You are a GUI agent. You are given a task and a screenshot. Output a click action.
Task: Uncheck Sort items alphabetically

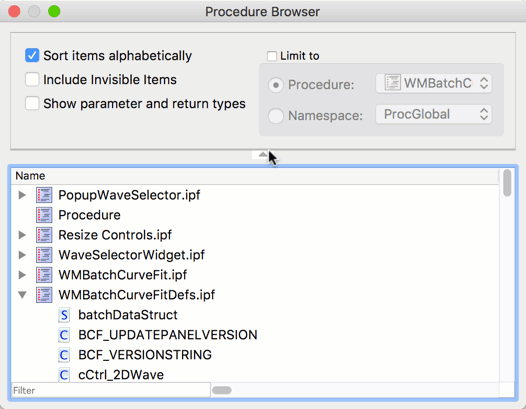tap(32, 55)
